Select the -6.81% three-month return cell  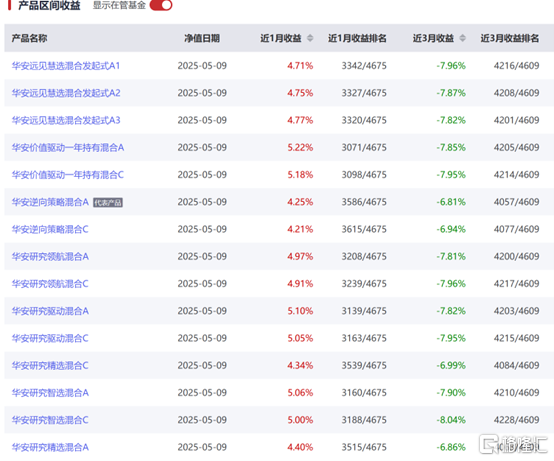point(451,202)
